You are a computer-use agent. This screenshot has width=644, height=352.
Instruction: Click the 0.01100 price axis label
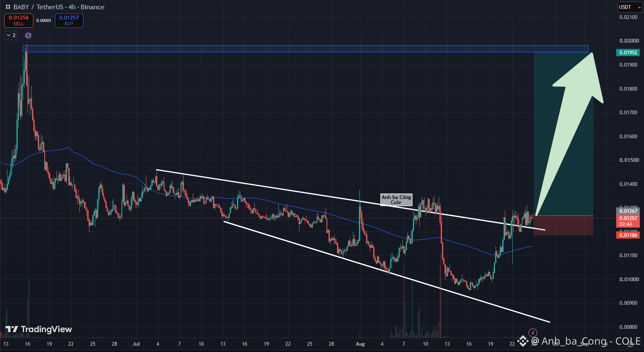pos(628,255)
